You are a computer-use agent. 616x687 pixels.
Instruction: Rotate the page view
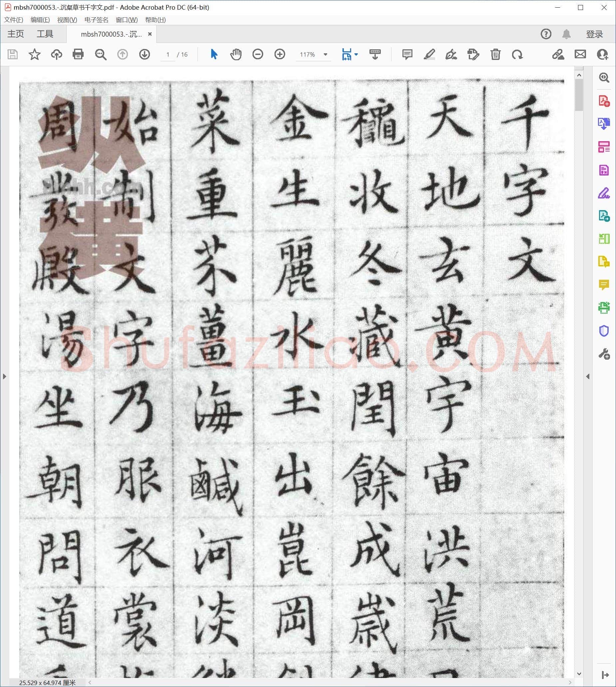click(517, 55)
